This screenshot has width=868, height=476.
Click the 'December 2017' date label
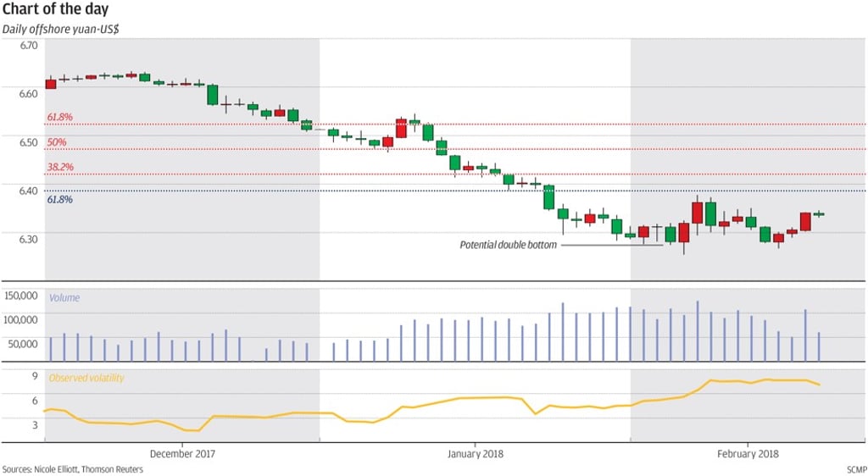coord(182,454)
